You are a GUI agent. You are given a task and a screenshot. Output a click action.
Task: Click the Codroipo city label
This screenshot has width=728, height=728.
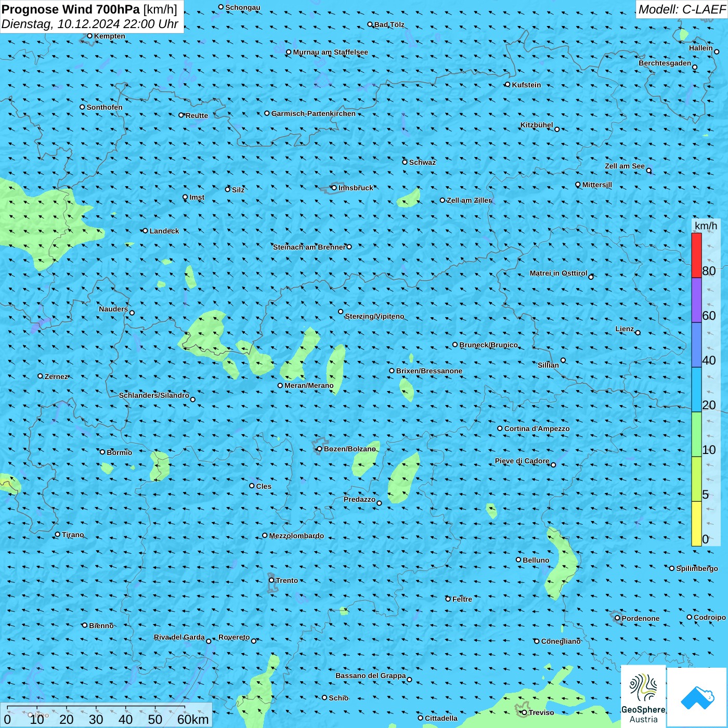[x=710, y=617]
